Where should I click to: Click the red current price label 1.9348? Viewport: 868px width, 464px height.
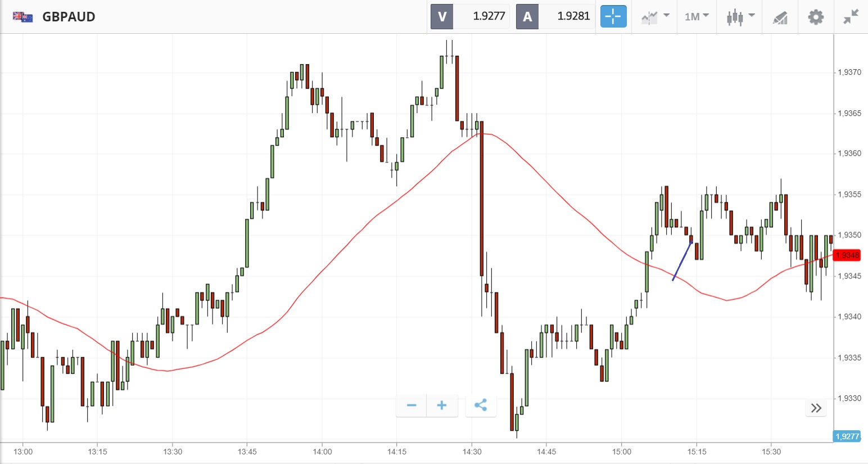tap(847, 255)
